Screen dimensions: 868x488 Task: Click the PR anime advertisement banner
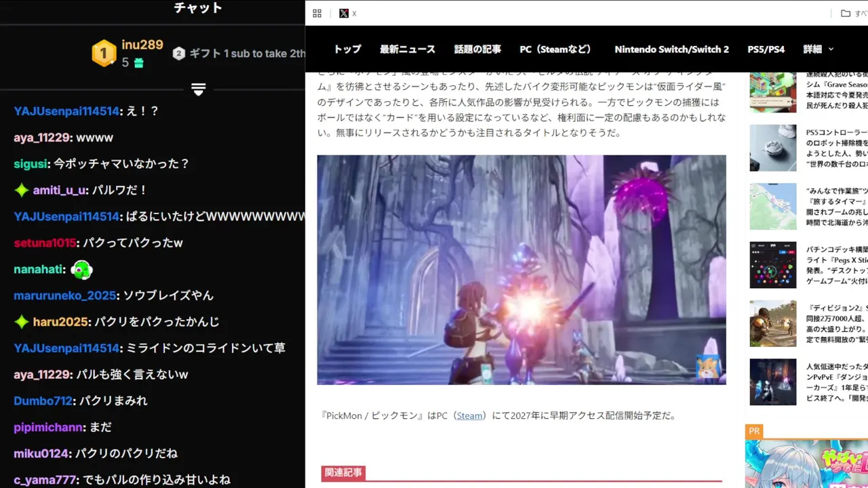point(806,464)
